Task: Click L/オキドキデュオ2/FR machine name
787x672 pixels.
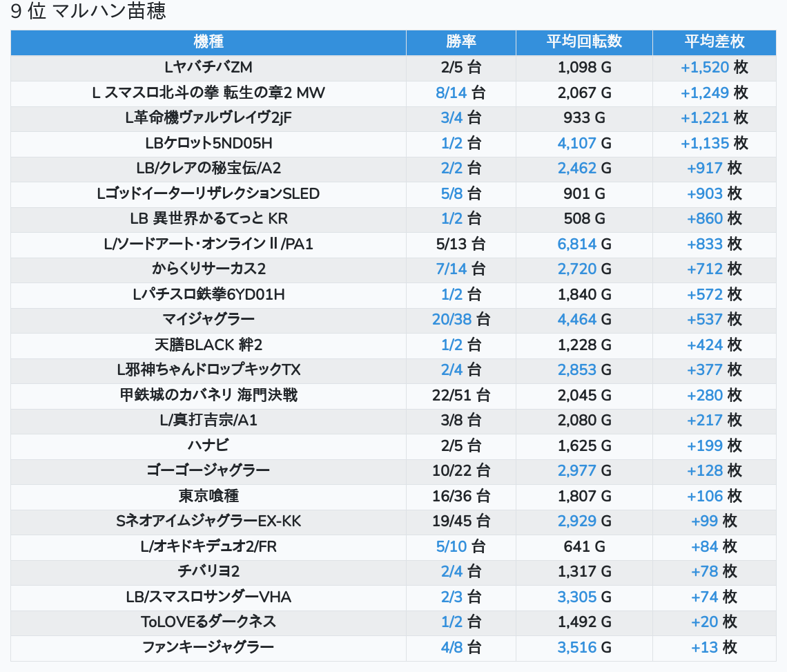Action: (x=208, y=546)
